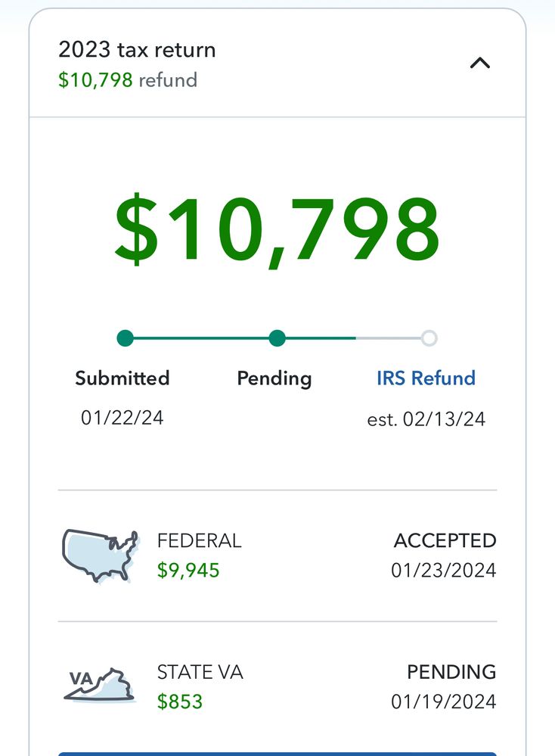Tap the STATE VA return label
The image size is (555, 756).
point(200,672)
